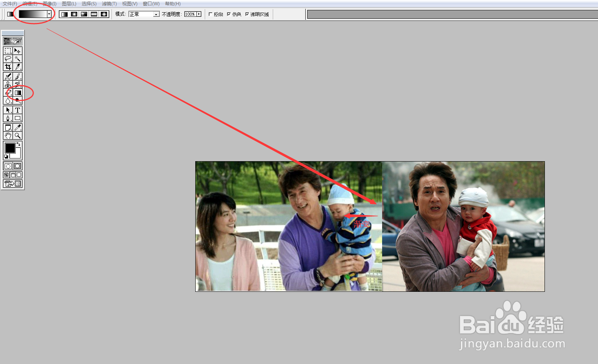Choose Diamond gradient style
This screenshot has width=598, height=364.
point(104,14)
